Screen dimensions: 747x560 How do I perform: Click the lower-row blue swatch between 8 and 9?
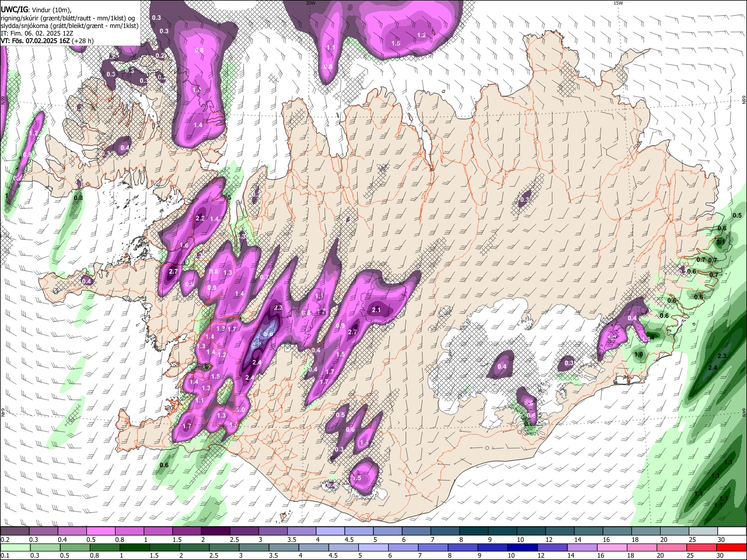tap(463, 547)
